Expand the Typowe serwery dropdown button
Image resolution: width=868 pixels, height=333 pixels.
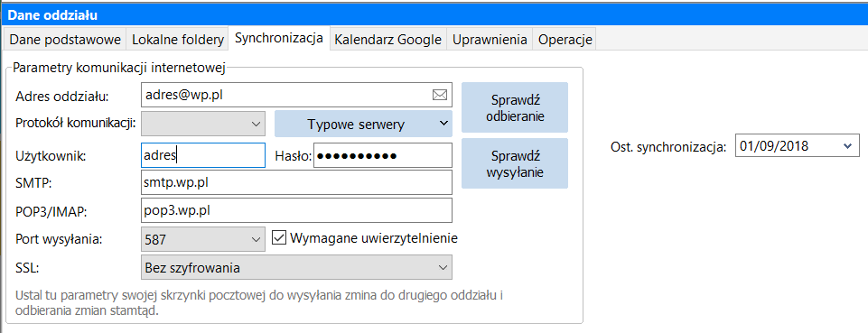point(363,124)
